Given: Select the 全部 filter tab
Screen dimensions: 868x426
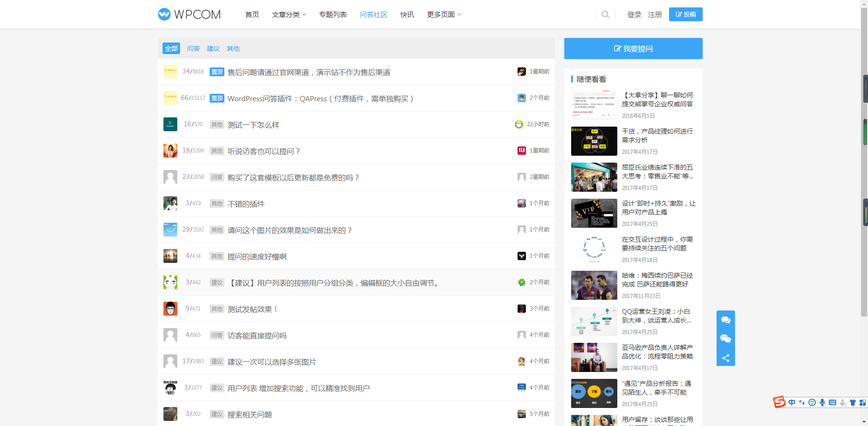Looking at the screenshot, I should [x=171, y=49].
